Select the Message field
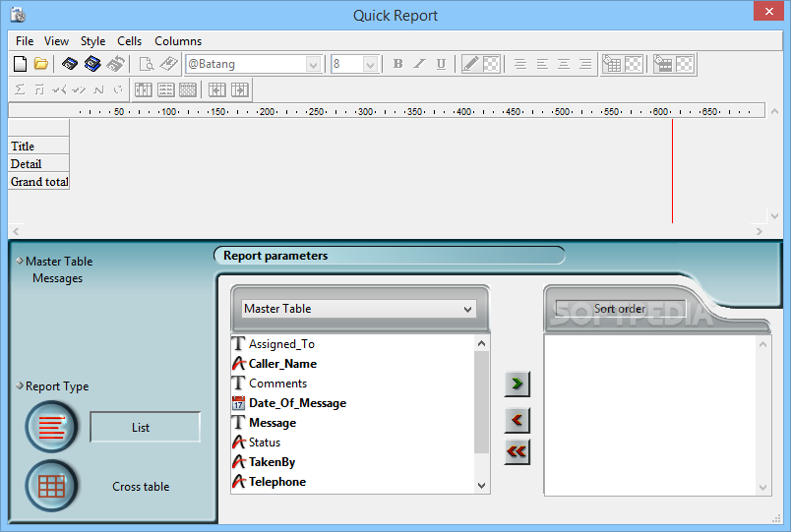The height and width of the screenshot is (532, 791). pyautogui.click(x=353, y=423)
